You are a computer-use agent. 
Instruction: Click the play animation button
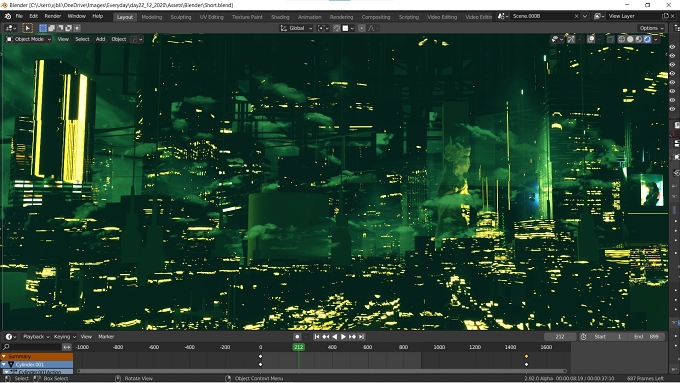pyautogui.click(x=343, y=337)
